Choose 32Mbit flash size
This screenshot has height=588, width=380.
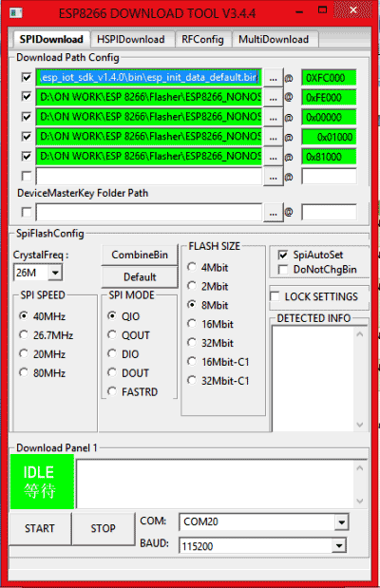211,343
